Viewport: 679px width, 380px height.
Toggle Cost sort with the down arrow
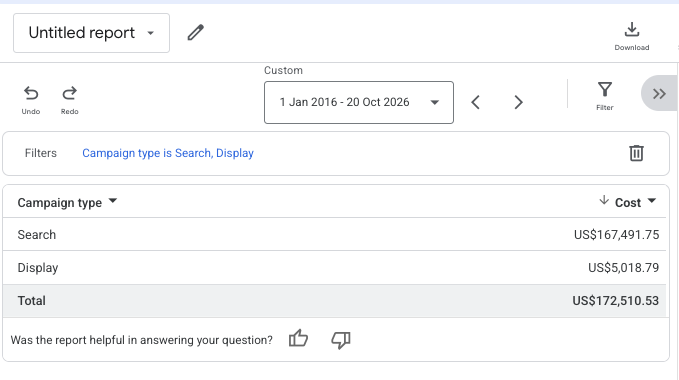click(604, 200)
